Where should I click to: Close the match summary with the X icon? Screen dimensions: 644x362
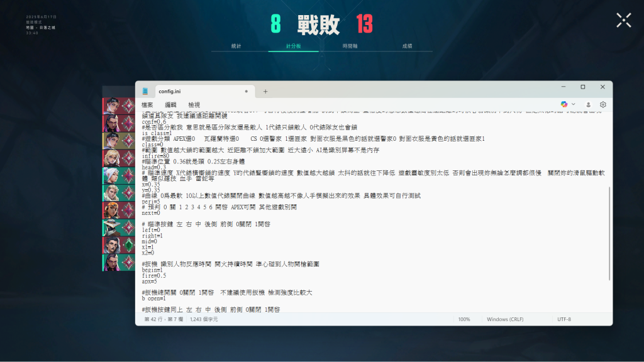coord(623,20)
